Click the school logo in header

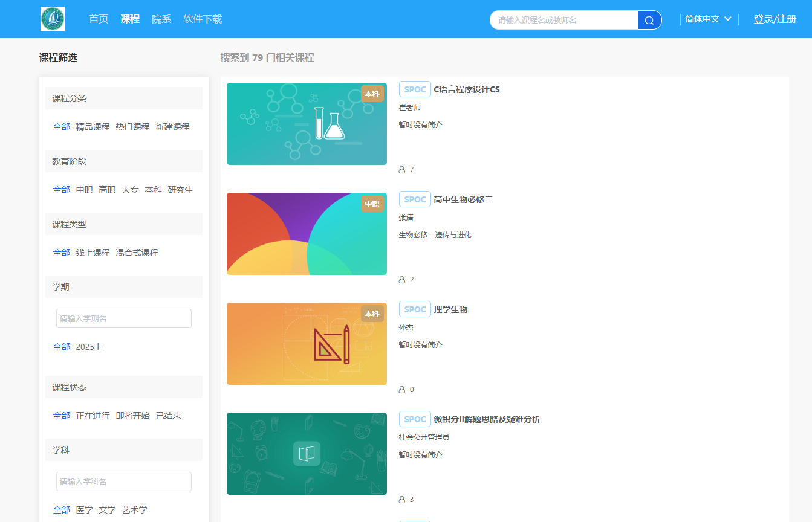pyautogui.click(x=53, y=19)
